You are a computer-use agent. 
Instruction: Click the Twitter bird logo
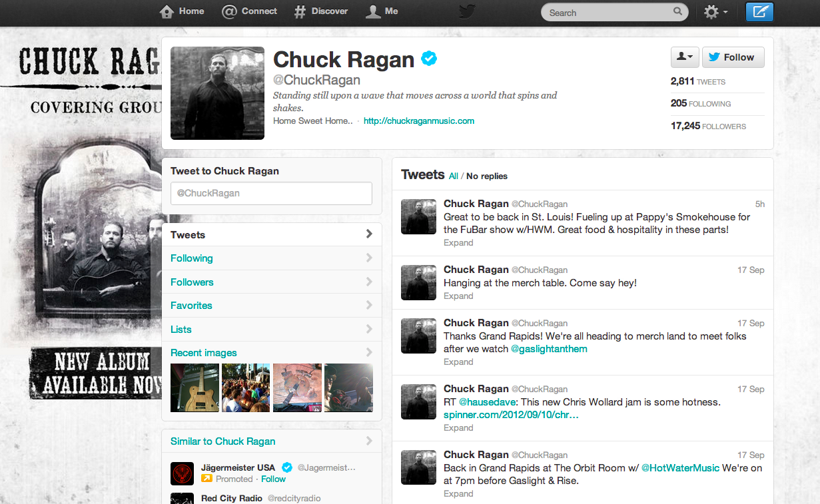coord(467,11)
